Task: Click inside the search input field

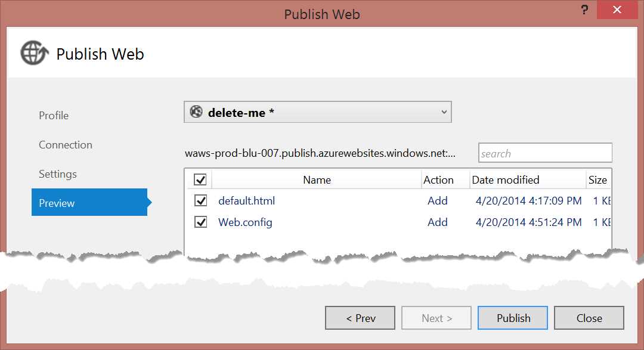Action: [x=537, y=153]
